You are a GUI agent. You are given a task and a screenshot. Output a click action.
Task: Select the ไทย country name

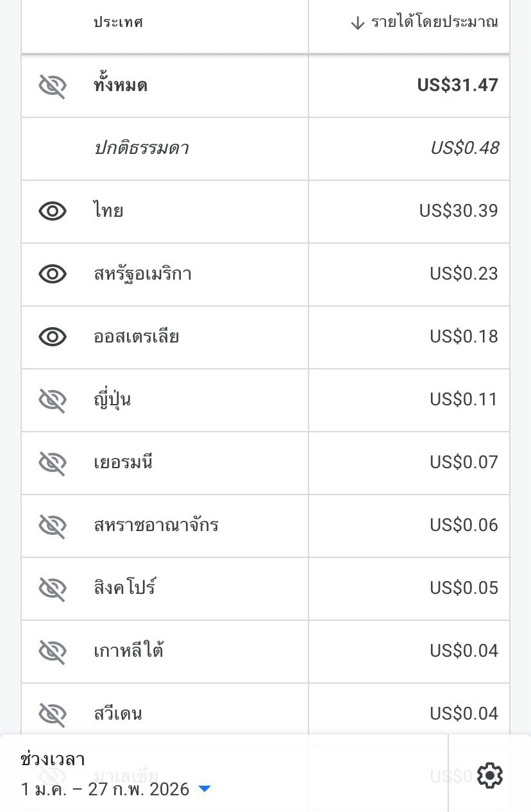(108, 211)
